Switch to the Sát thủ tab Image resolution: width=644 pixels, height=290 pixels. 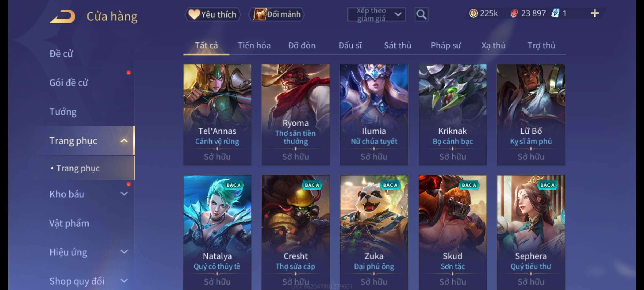pos(397,45)
